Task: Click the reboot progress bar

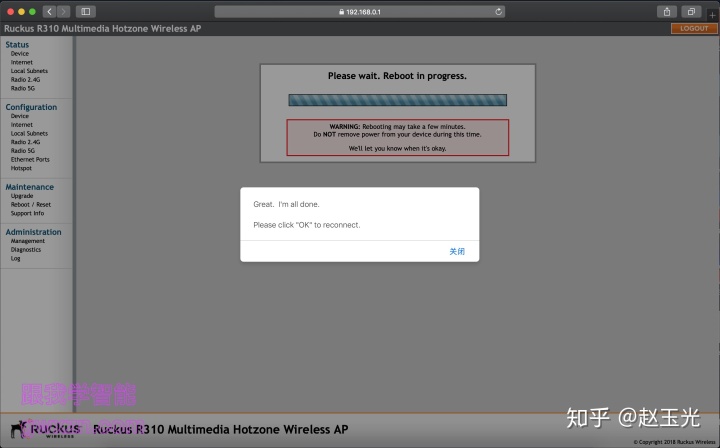Action: (397, 100)
